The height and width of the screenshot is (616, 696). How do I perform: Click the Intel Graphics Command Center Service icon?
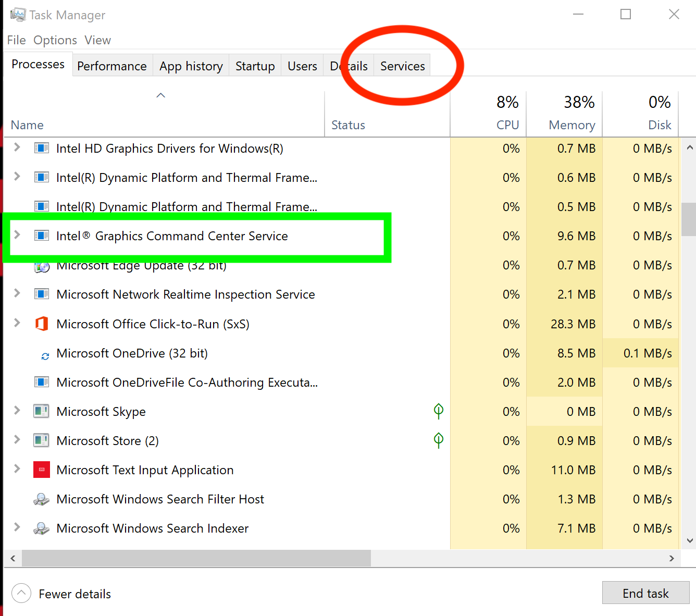pos(42,236)
